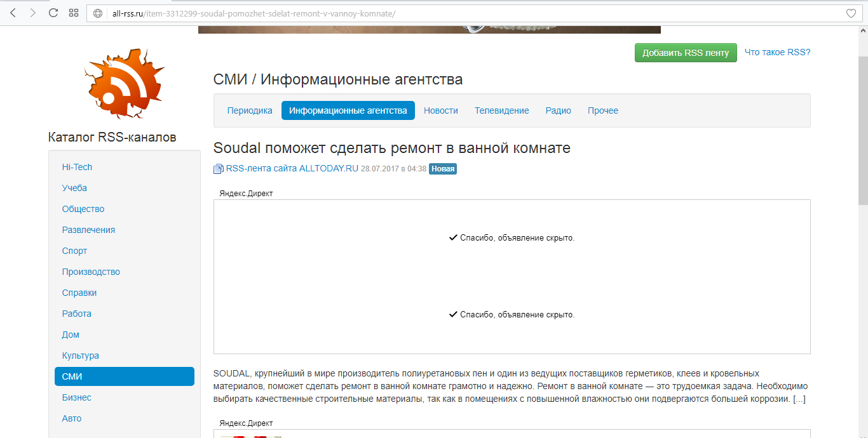
Task: Open the speed dial grid icon
Action: point(74,13)
